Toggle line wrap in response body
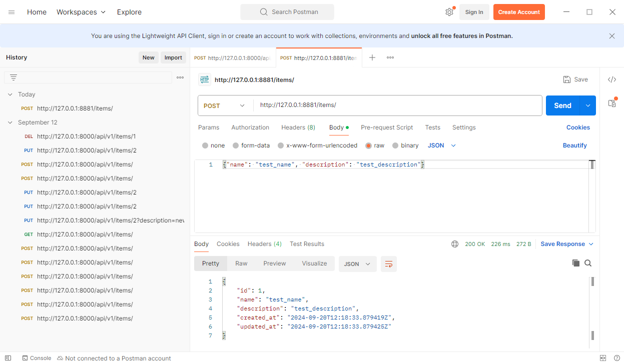Screen dimensions: 624x364 click(x=389, y=264)
